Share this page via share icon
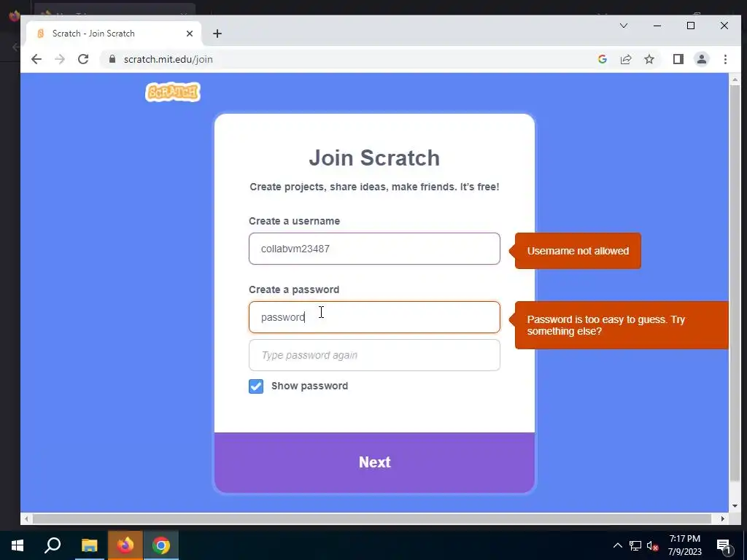Screen dimensions: 747x560 [625, 59]
